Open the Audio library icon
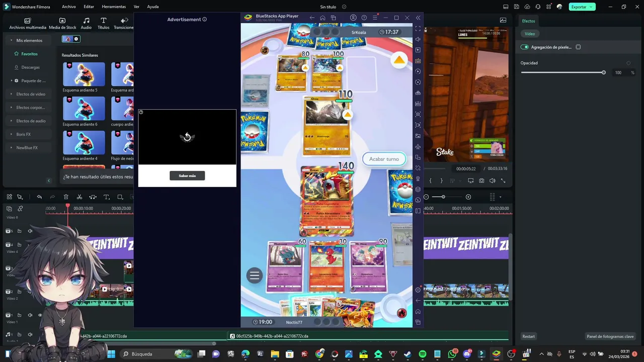Viewport: 644px width, 362px height. 86,24
